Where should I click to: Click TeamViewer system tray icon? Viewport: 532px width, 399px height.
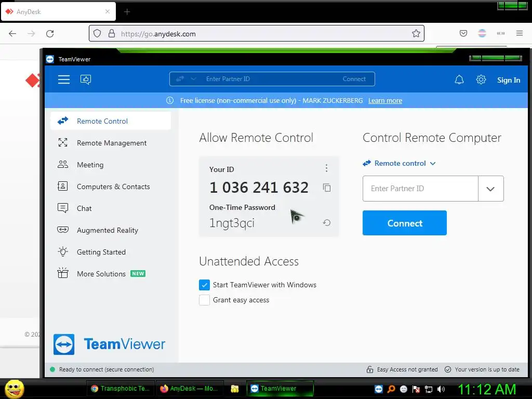(379, 389)
